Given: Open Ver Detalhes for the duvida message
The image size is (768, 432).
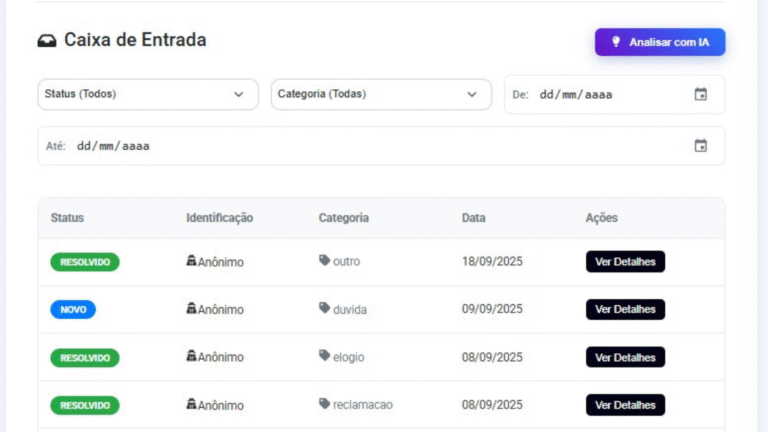Looking at the screenshot, I should (x=625, y=309).
